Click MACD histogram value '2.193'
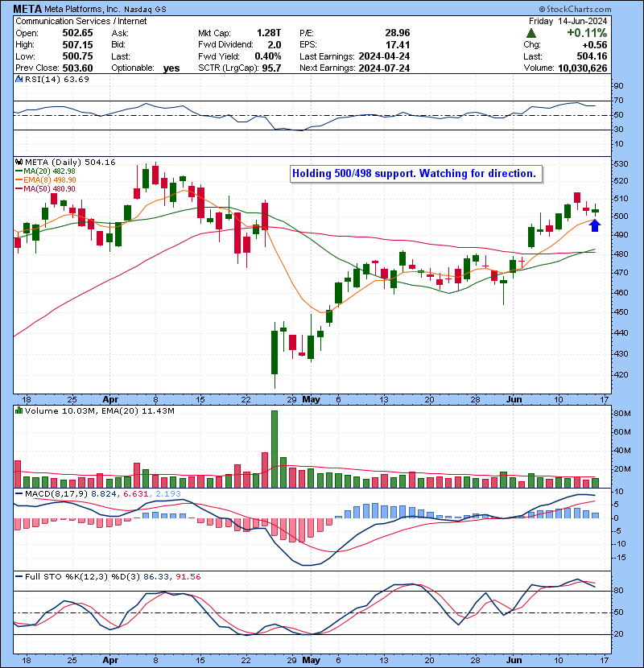This screenshot has height=668, width=644. pyautogui.click(x=168, y=494)
